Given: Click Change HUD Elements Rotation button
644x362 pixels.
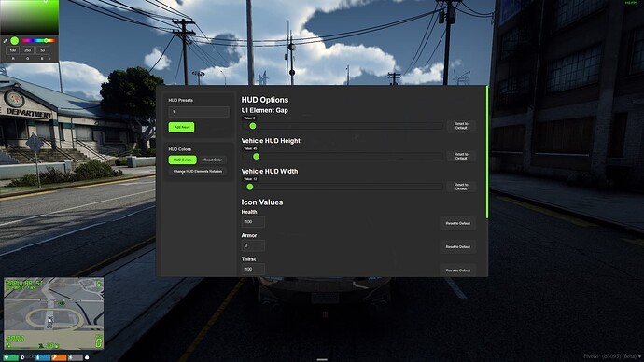Looking at the screenshot, I should [x=198, y=171].
